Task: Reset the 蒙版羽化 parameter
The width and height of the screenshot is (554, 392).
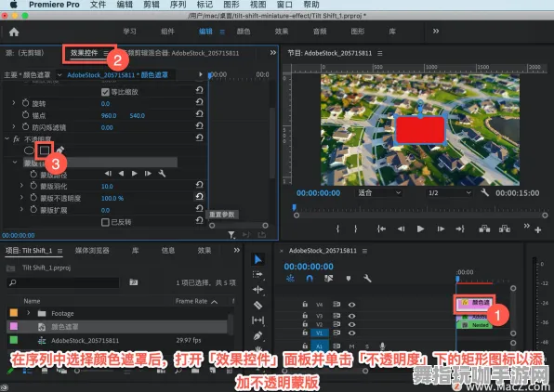Action: coord(199,185)
